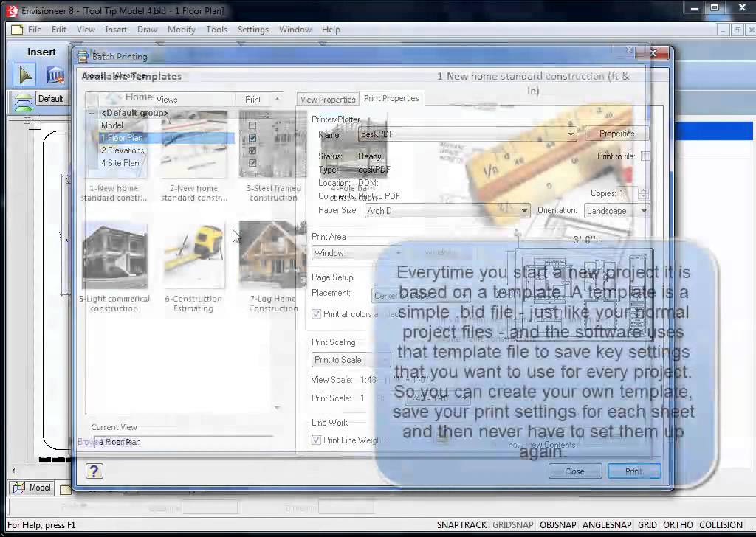Open the Help menu
Screen dimensions: 756x537
click(x=331, y=30)
